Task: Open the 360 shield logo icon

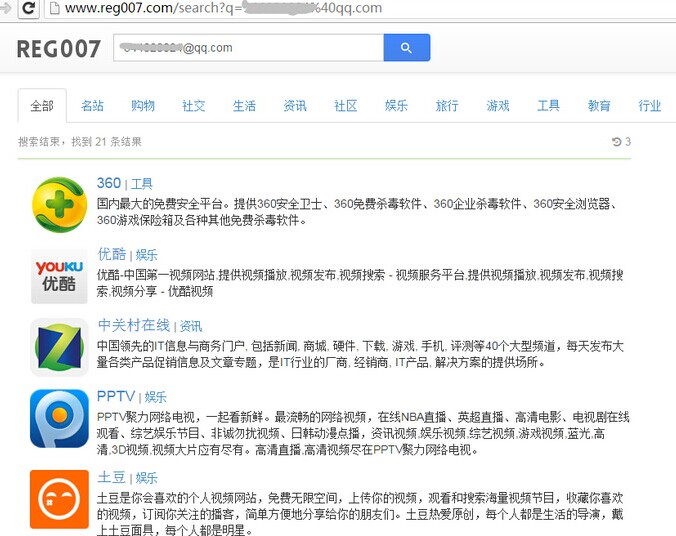Action: pyautogui.click(x=59, y=204)
